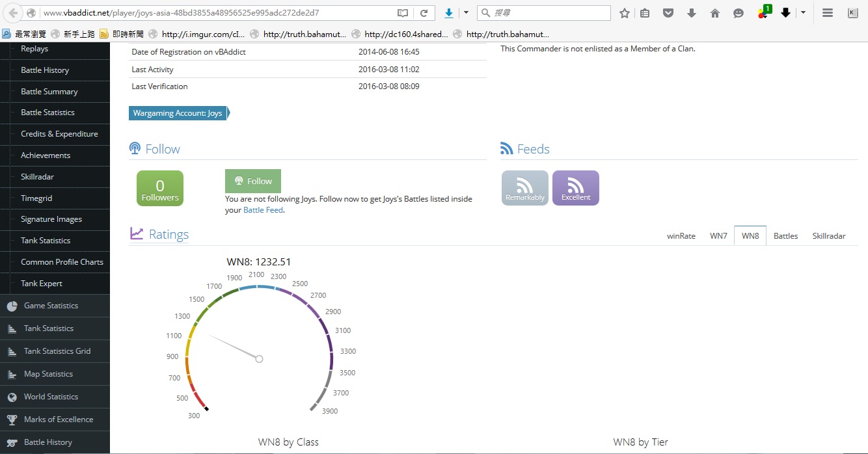Image resolution: width=868 pixels, height=454 pixels.
Task: Click the green Follow button
Action: [x=253, y=181]
